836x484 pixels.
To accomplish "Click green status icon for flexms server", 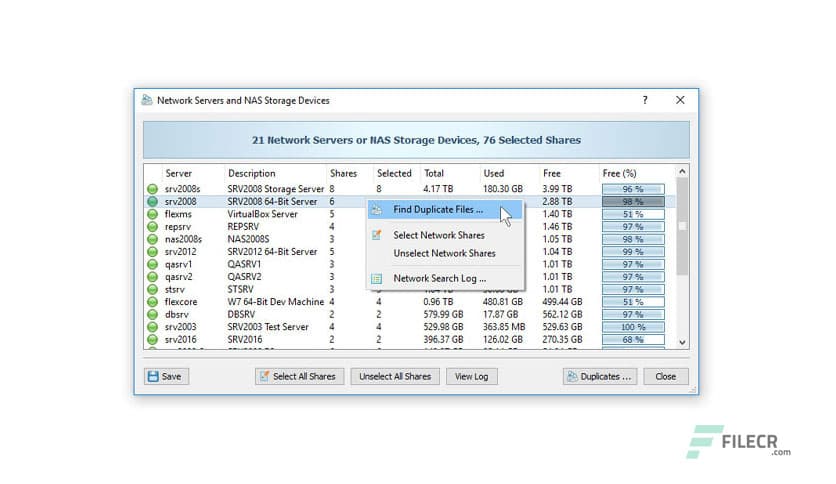I will (x=153, y=214).
